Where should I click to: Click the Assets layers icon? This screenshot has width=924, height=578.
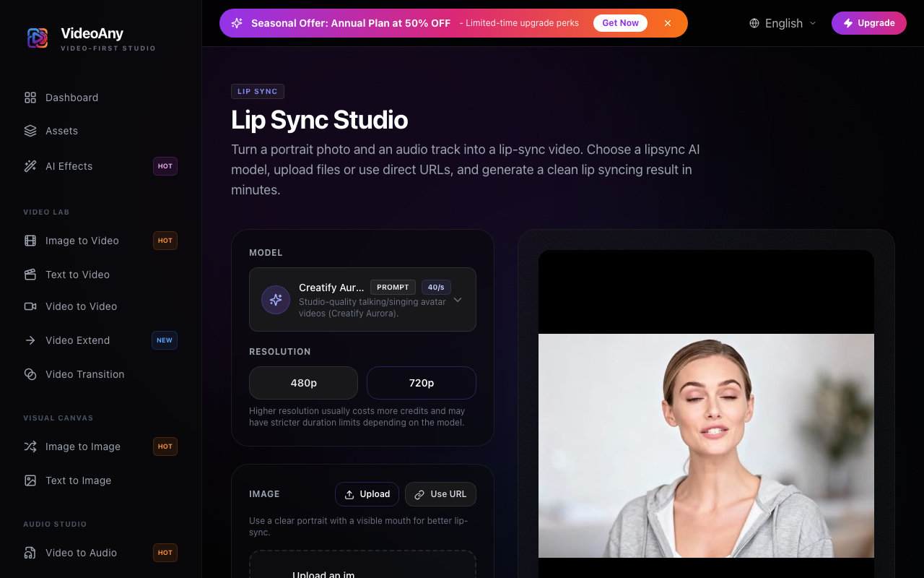pos(30,131)
